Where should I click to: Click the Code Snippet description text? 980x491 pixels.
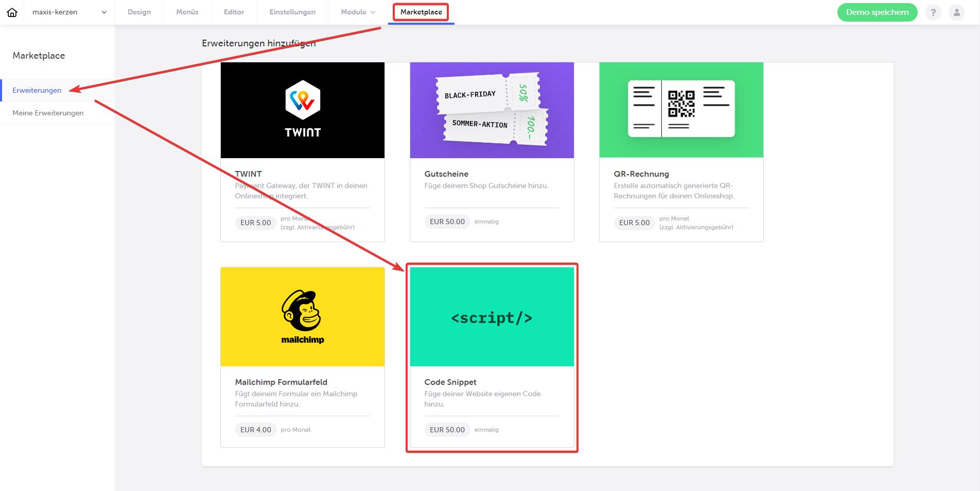tap(482, 399)
